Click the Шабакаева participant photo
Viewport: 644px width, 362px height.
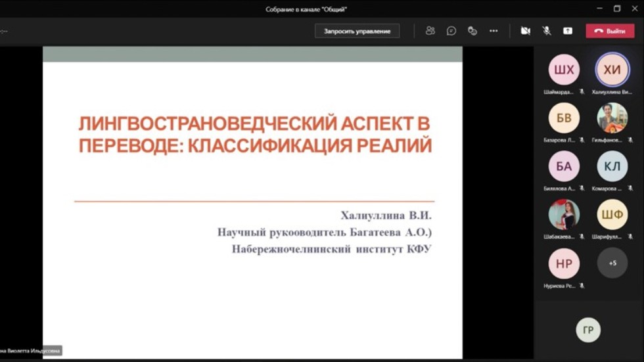coord(564,214)
